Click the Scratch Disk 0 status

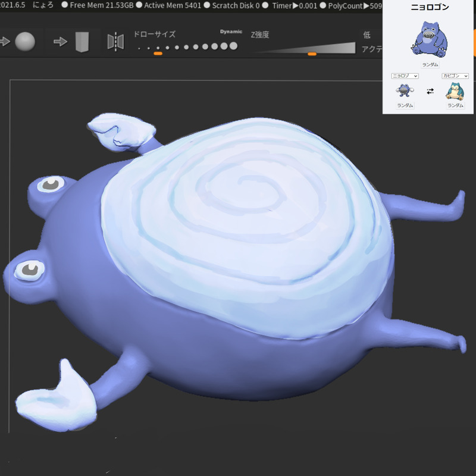pyautogui.click(x=236, y=5)
